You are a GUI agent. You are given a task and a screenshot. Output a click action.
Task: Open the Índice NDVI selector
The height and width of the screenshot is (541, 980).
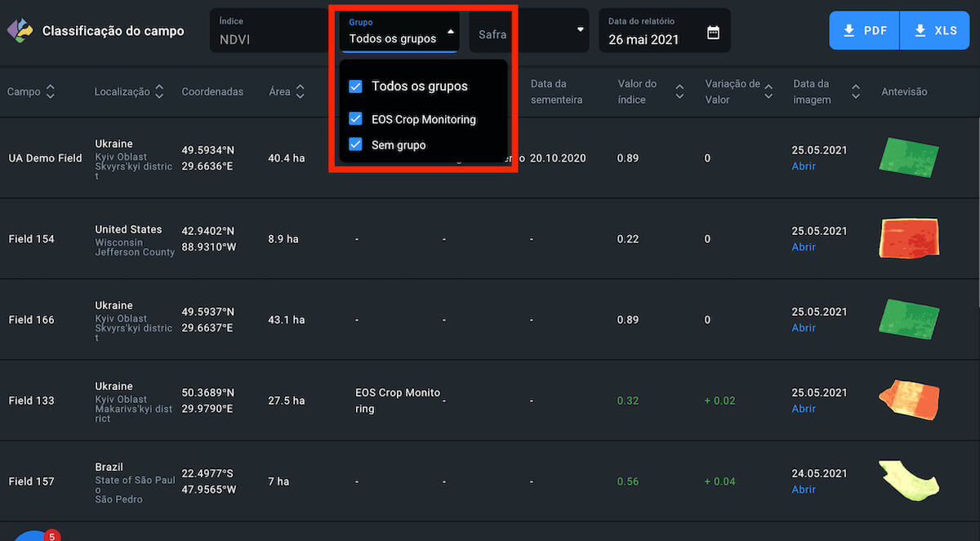point(269,31)
